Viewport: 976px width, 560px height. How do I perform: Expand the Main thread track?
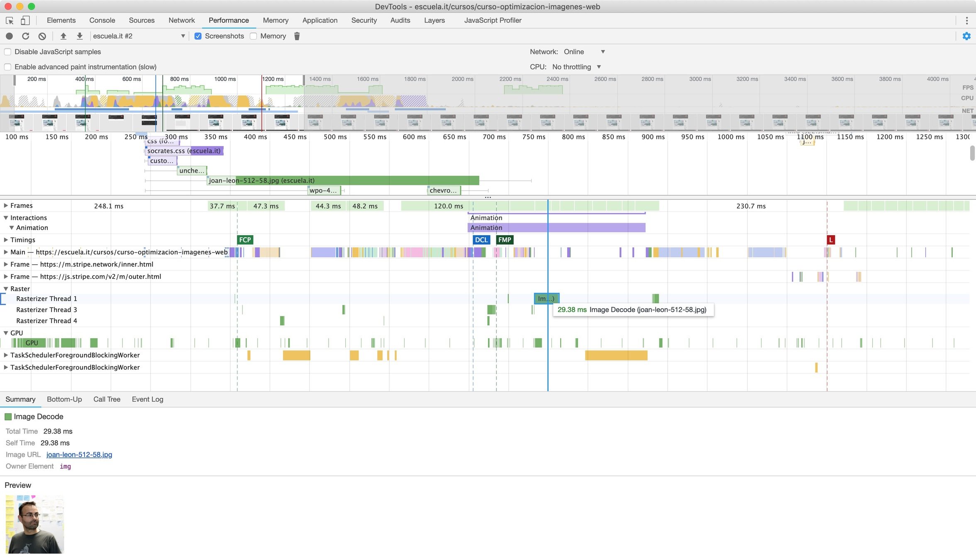(6, 252)
